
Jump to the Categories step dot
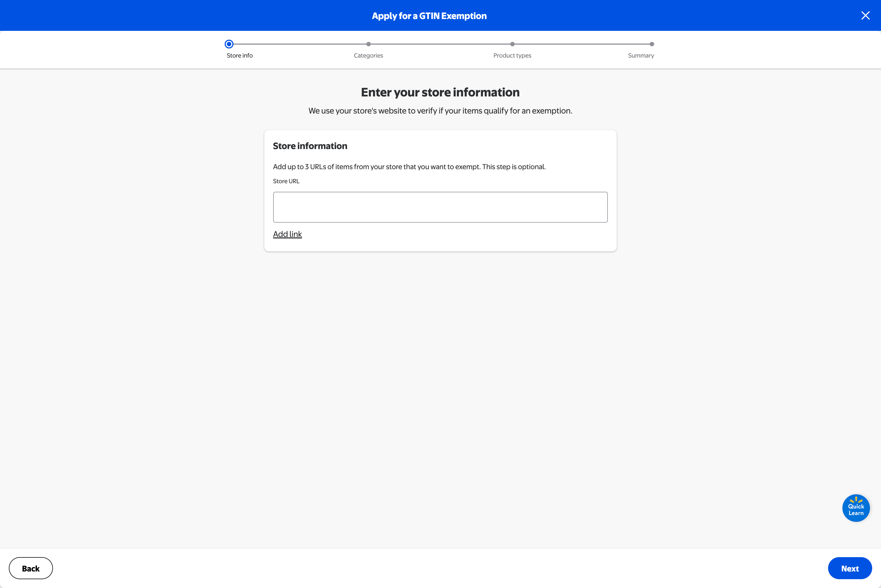coord(368,44)
